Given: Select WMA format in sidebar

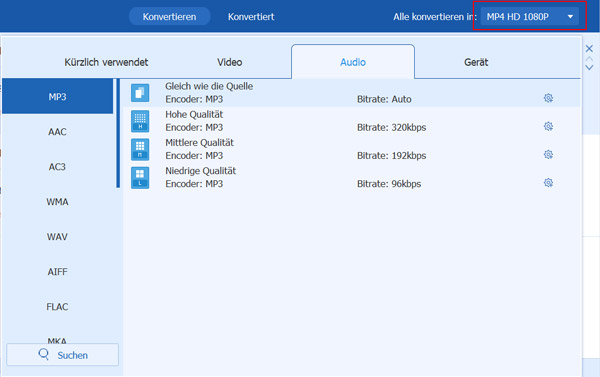Looking at the screenshot, I should coord(57,202).
